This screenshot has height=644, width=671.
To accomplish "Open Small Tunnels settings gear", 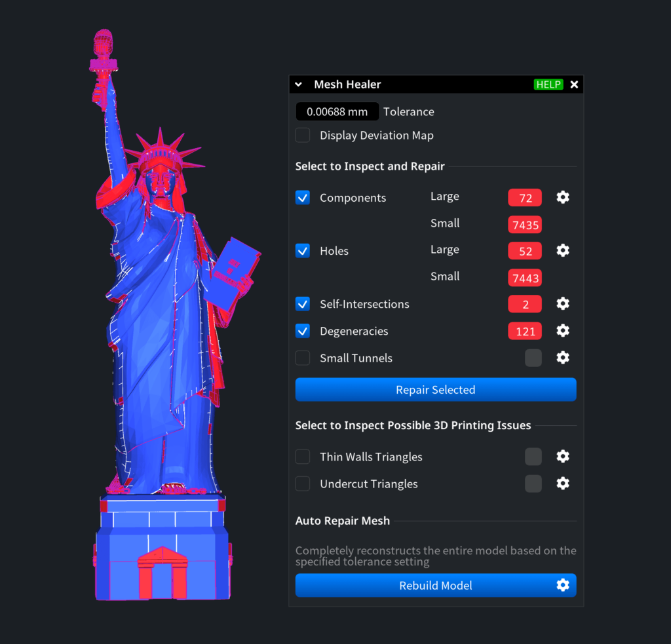I will (562, 358).
